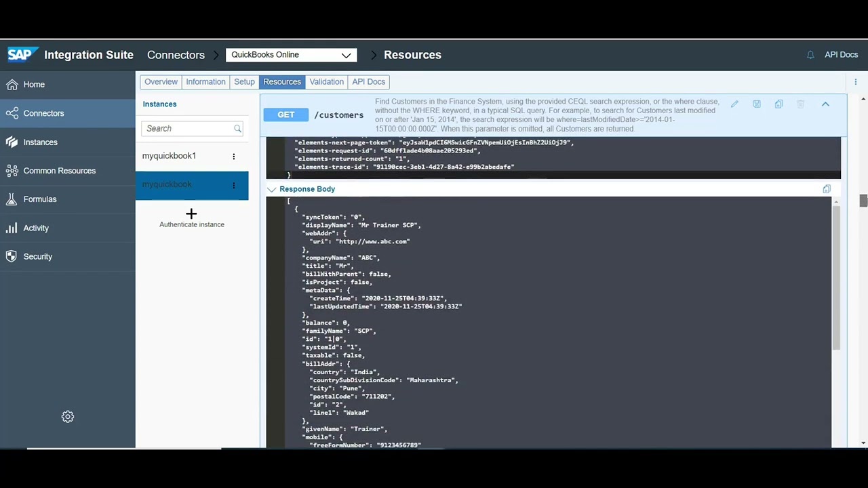This screenshot has height=488, width=868.
Task: Click the Connectors icon in the sidebar
Action: (12, 113)
